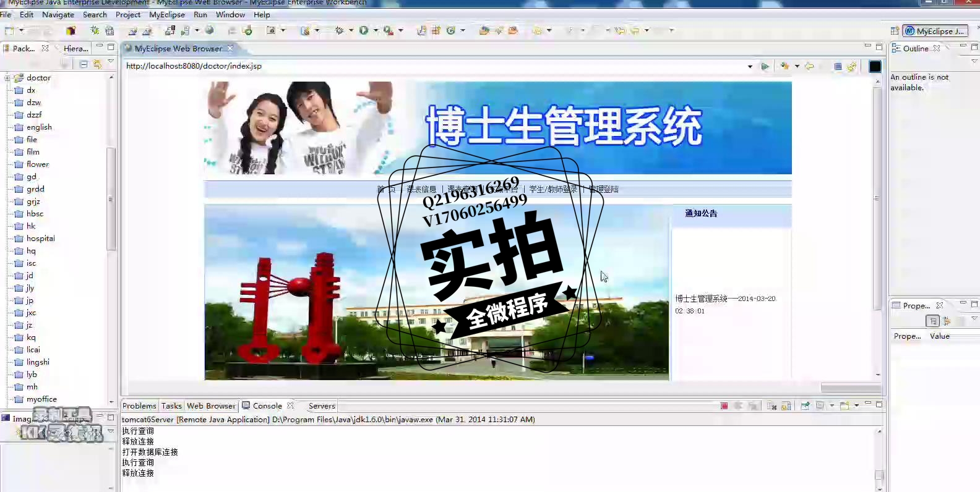Open Run icon dropdown arrow
This screenshot has width=980, height=492.
[376, 30]
